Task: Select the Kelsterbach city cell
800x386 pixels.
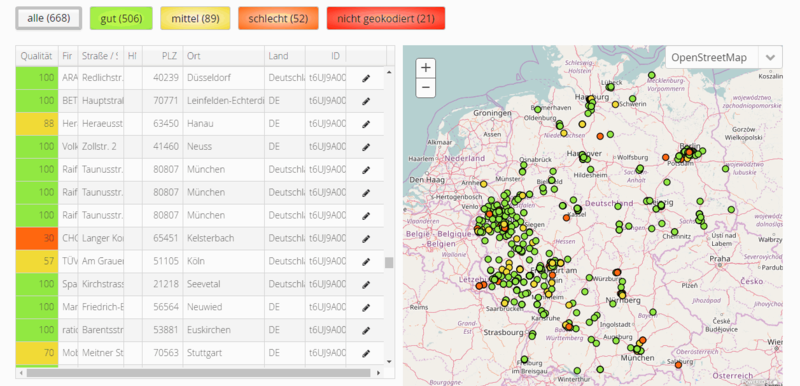Action: point(224,238)
